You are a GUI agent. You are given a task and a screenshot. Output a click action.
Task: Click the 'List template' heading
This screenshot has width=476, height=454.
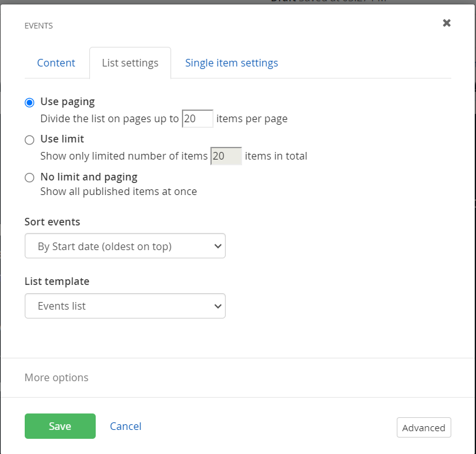[57, 281]
